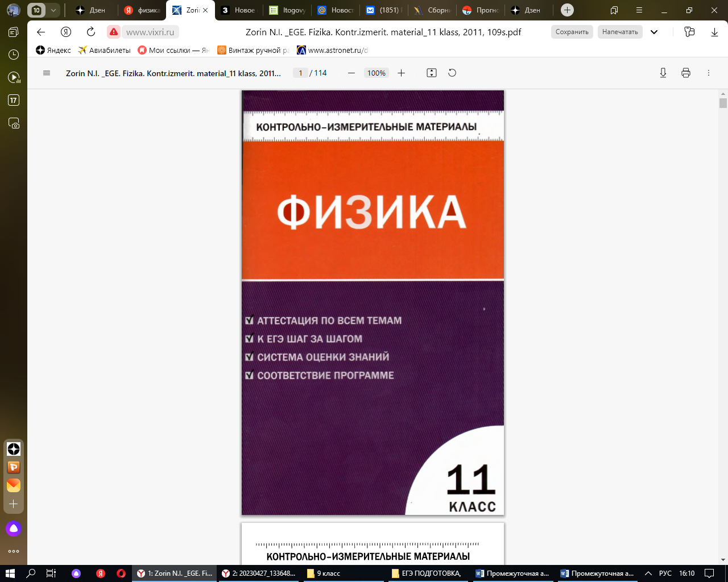The width and height of the screenshot is (728, 582).
Task: Switch keyboard language РУС in tray
Action: pyautogui.click(x=665, y=573)
